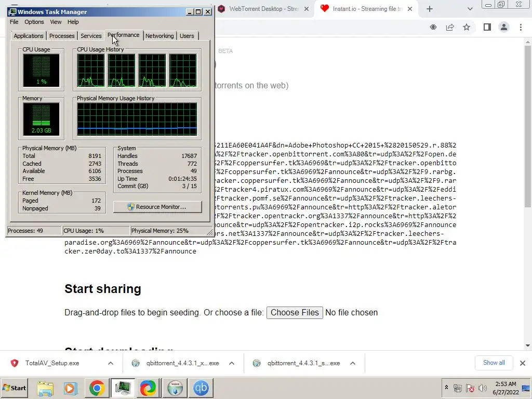Click the network tray icon
The image size is (532, 399).
(x=457, y=388)
